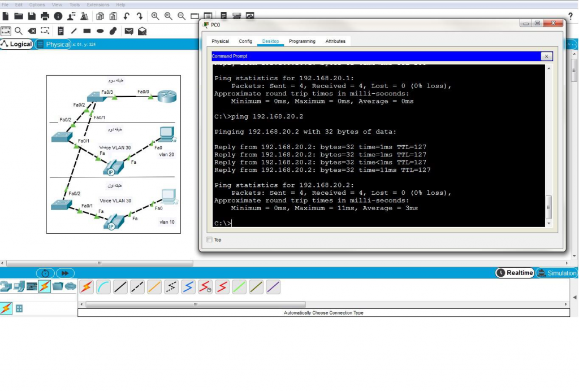
Task: Print using the printer toolbar icon
Action: point(45,16)
